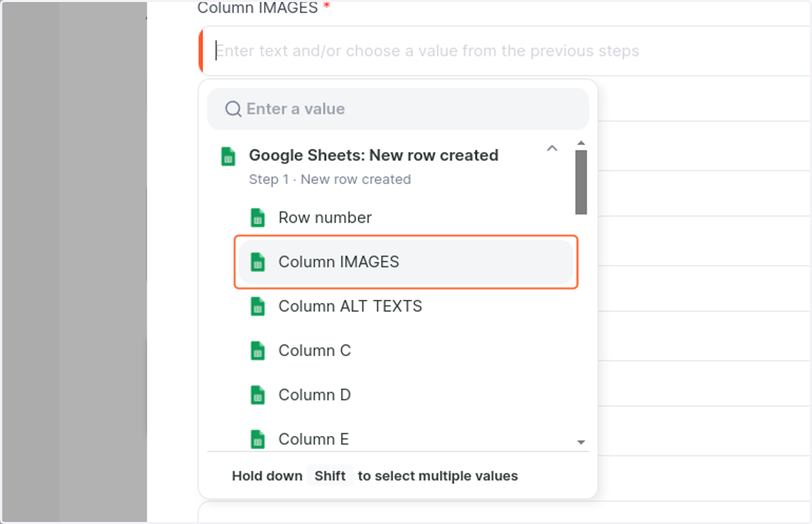
Task: Click the 'Column IMAGES *' field label
Action: coord(264,8)
